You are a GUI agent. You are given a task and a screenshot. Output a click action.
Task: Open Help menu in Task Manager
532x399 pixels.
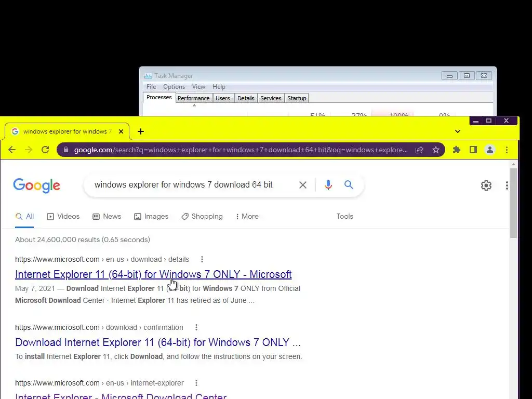pos(219,87)
